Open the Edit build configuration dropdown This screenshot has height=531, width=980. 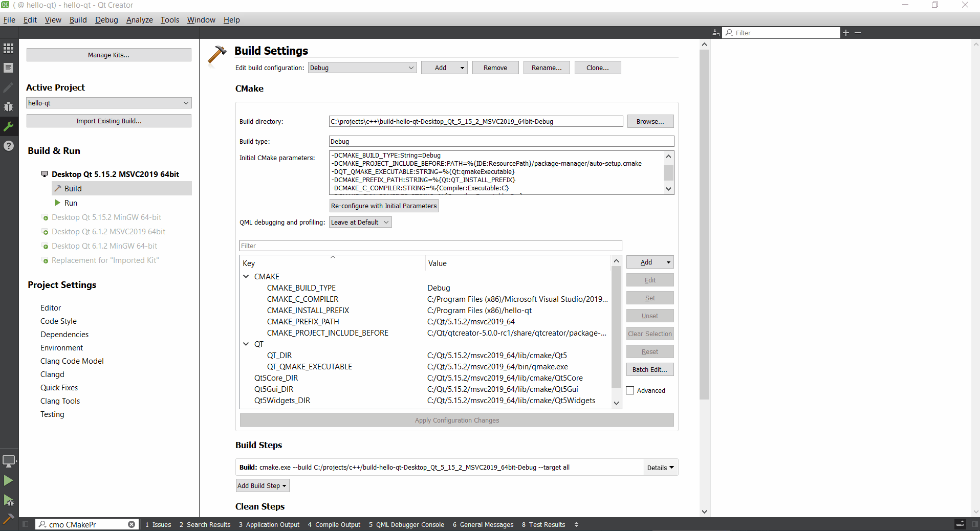point(362,68)
